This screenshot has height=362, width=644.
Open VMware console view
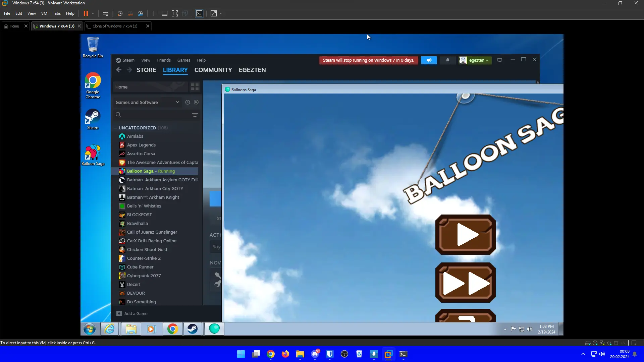199,13
